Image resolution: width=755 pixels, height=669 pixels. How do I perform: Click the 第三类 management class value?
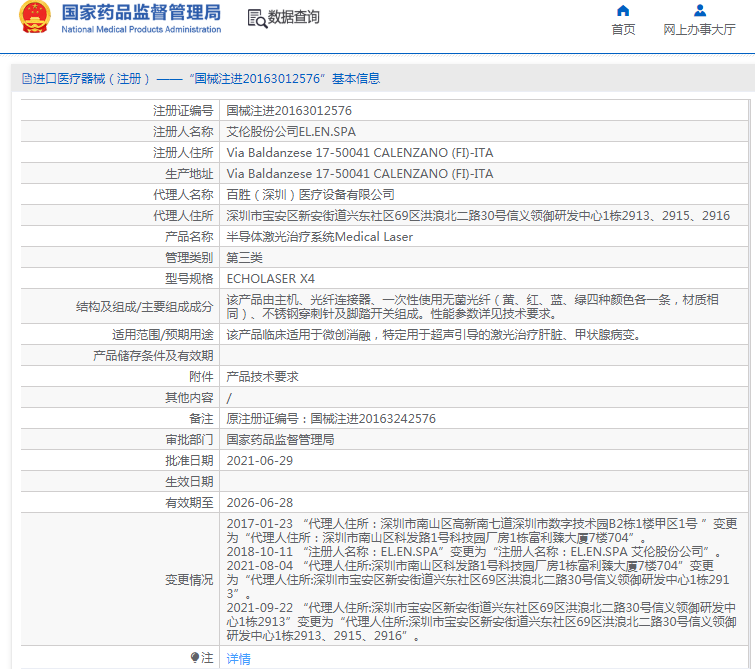point(245,258)
